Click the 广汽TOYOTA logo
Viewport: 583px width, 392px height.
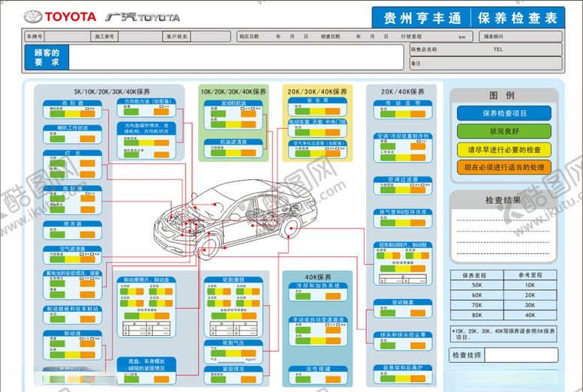click(143, 17)
